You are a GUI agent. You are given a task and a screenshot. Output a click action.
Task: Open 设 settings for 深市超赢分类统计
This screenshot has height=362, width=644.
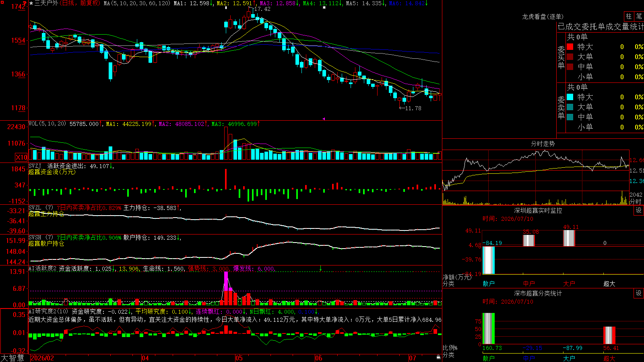639,293
